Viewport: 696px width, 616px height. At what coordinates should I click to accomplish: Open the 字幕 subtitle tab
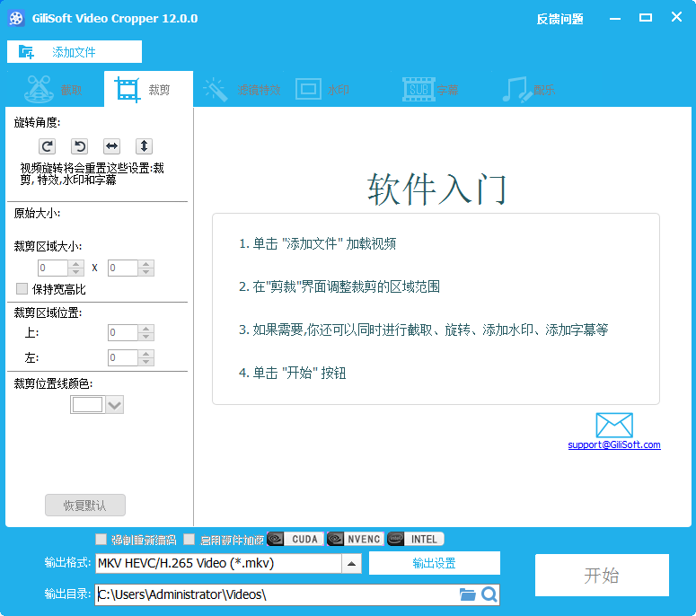pyautogui.click(x=431, y=90)
